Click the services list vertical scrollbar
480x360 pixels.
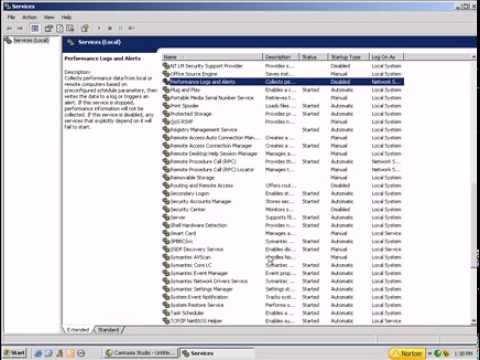pos(474,190)
